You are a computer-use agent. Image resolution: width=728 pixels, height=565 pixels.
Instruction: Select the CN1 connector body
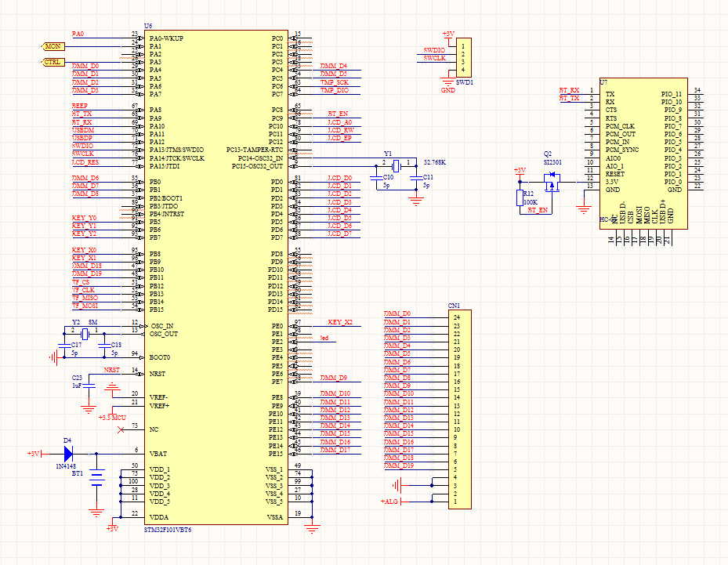(x=461, y=407)
